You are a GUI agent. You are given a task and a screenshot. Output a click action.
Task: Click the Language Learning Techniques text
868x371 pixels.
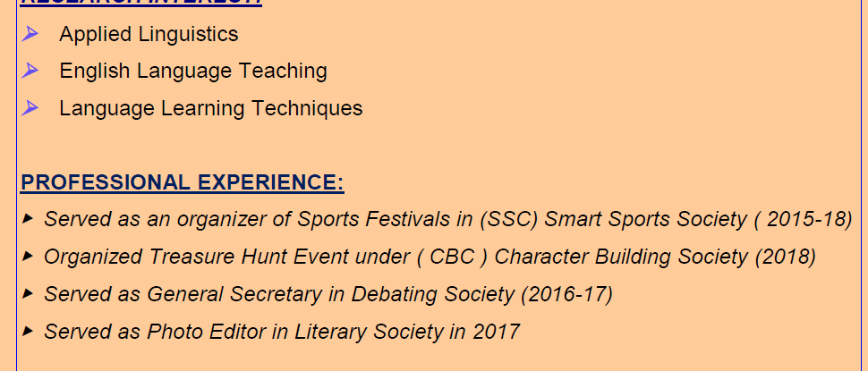point(211,108)
